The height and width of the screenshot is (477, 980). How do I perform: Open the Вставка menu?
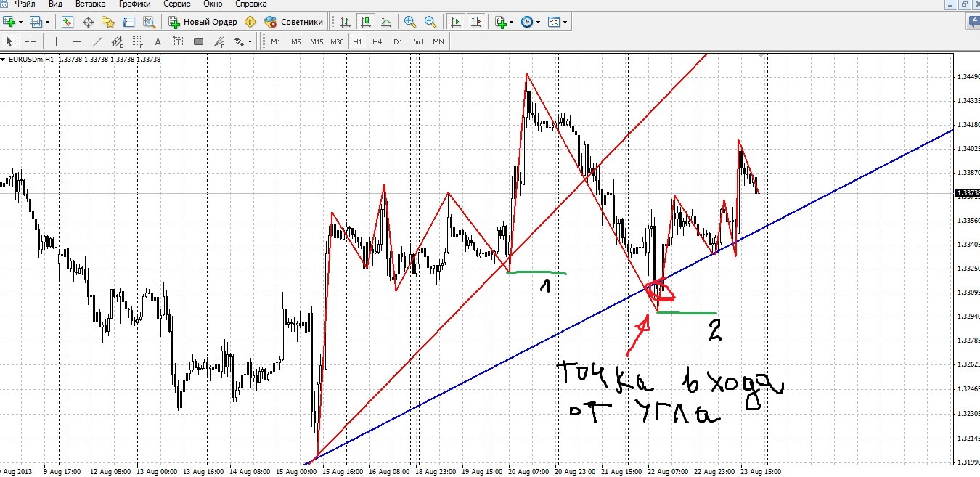pyautogui.click(x=90, y=4)
